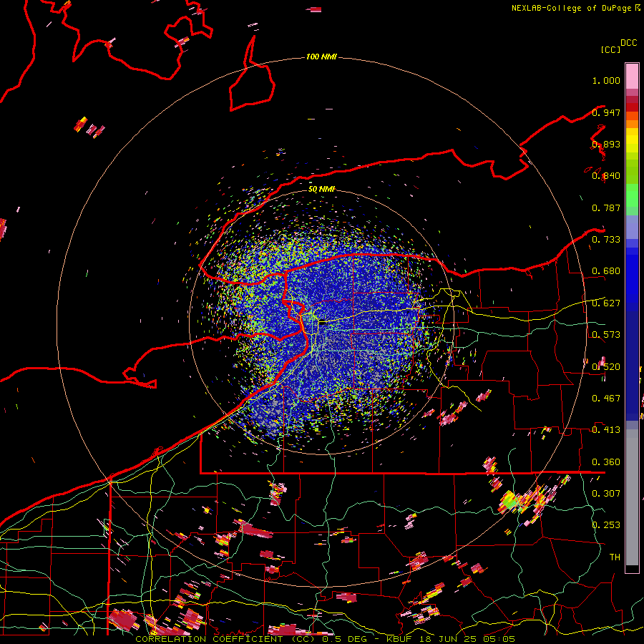The image size is (644, 644).
Task: Click the 0.573 scale value
Action: point(606,335)
